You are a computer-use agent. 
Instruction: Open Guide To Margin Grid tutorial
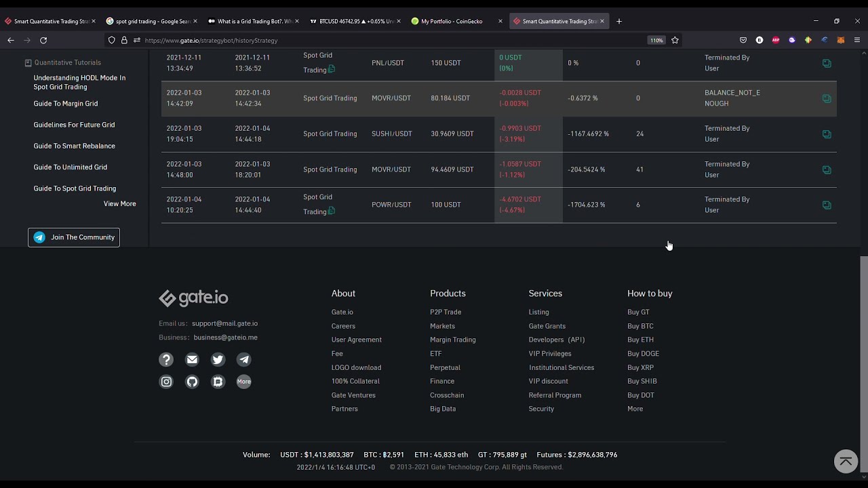coord(66,104)
